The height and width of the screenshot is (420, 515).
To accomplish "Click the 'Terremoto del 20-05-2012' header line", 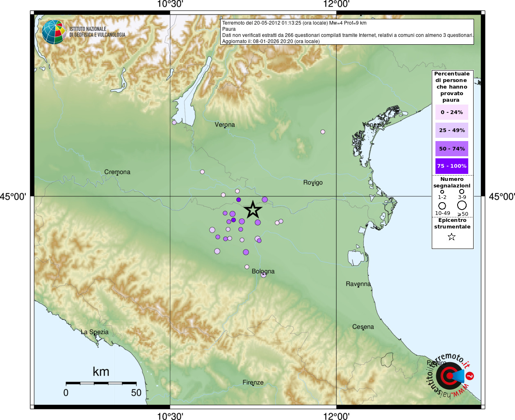I will click(294, 23).
